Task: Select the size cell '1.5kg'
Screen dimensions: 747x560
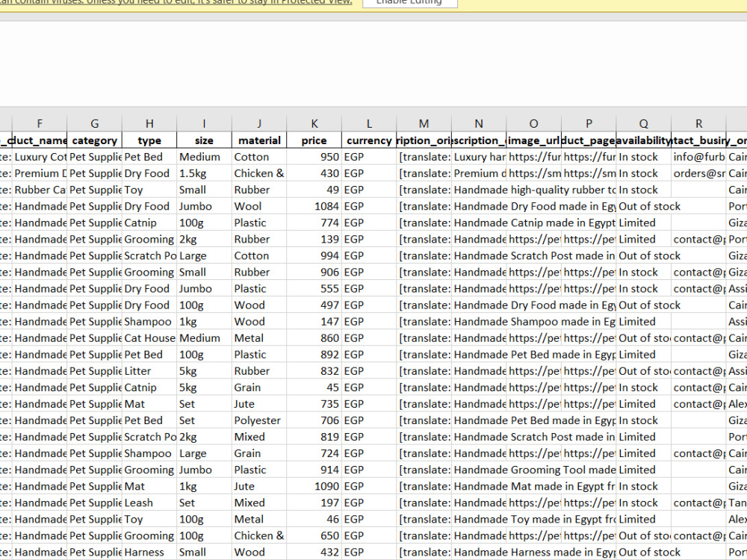Action: coord(204,173)
